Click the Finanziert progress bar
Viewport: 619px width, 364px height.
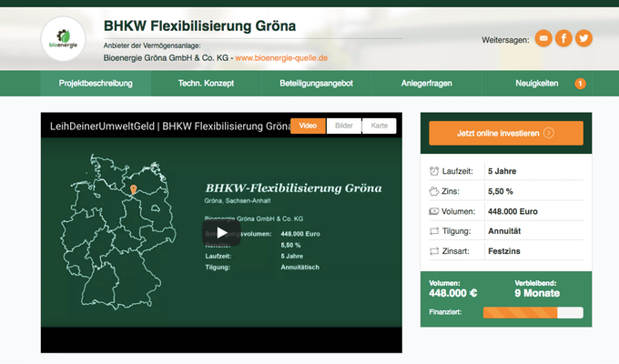533,313
